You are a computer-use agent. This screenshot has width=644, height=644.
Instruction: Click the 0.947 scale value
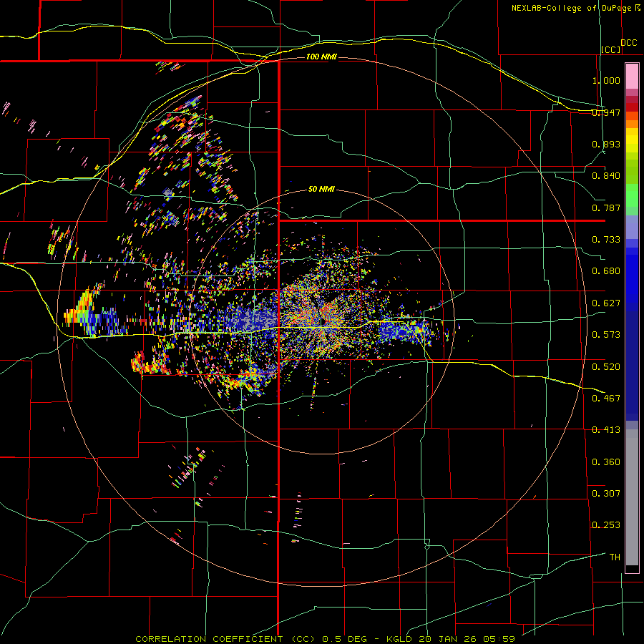point(606,112)
